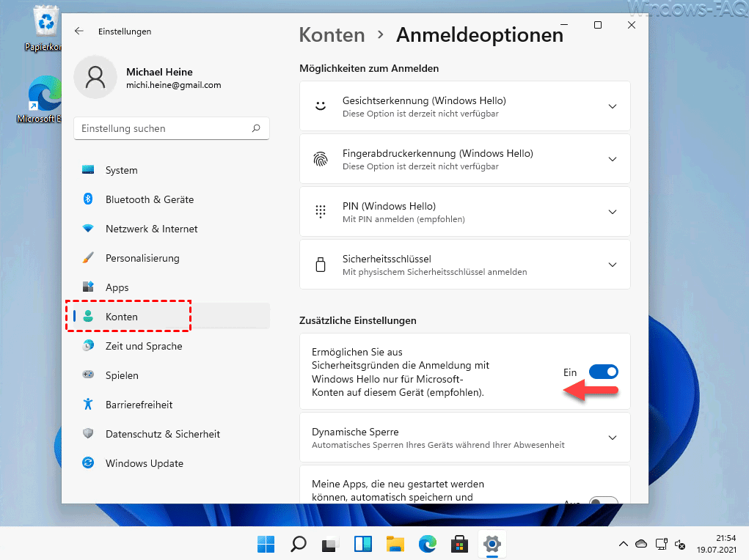The width and height of the screenshot is (749, 560).
Task: Click the Michael Heine account name
Action: 159,72
